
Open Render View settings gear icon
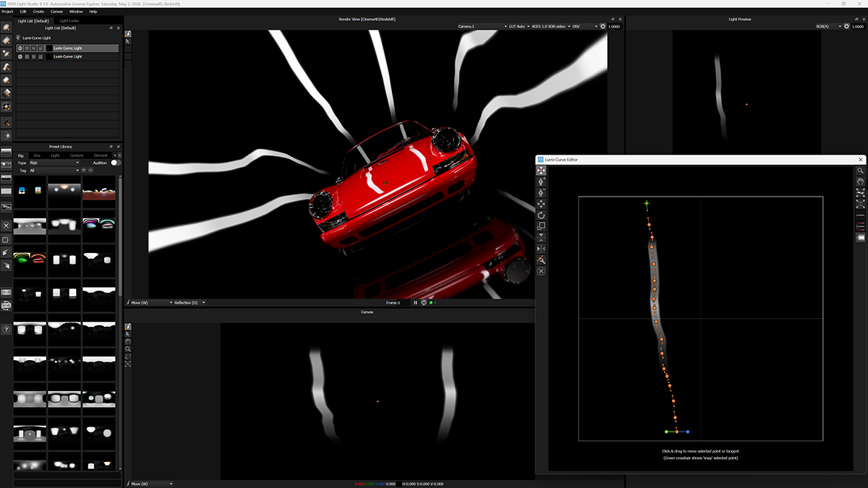603,26
